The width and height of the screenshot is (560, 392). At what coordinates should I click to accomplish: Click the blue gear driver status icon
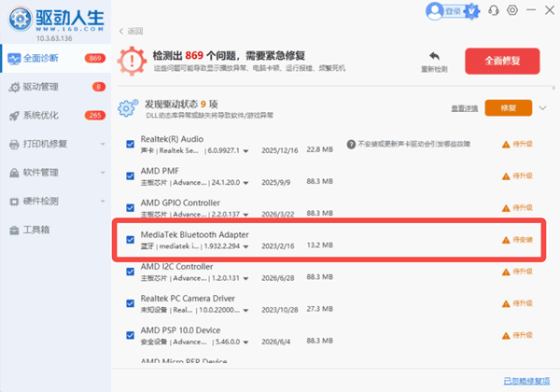[x=128, y=108]
